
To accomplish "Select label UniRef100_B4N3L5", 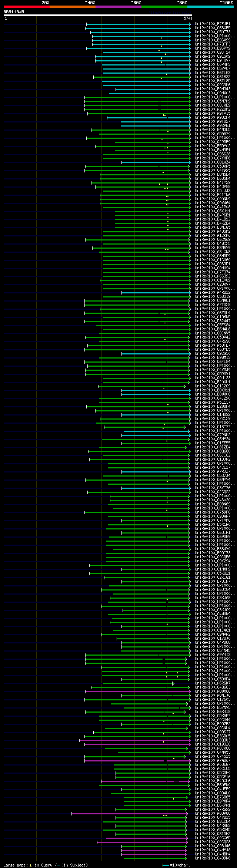I will pos(213,129).
